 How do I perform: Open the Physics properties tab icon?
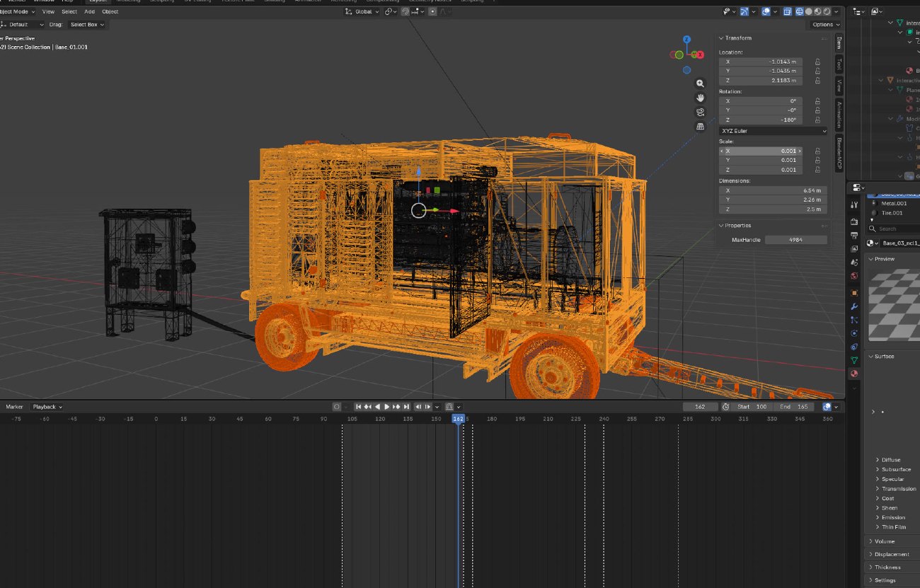point(854,333)
